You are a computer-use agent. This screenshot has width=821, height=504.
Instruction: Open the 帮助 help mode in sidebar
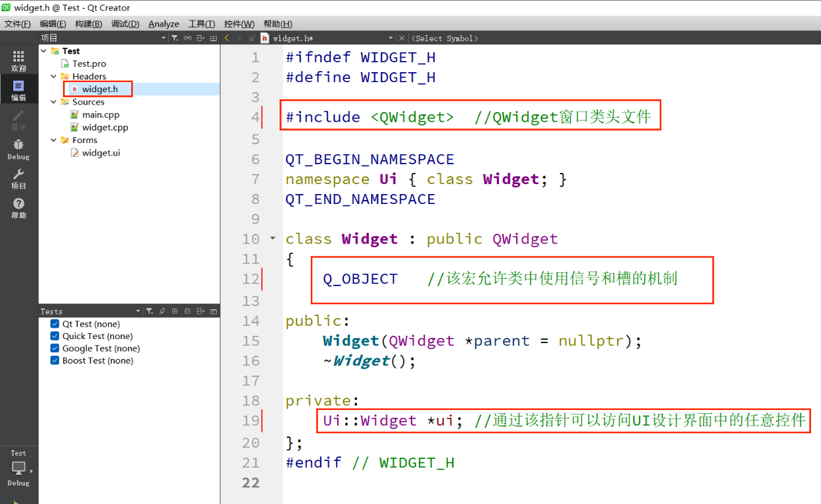pyautogui.click(x=19, y=208)
